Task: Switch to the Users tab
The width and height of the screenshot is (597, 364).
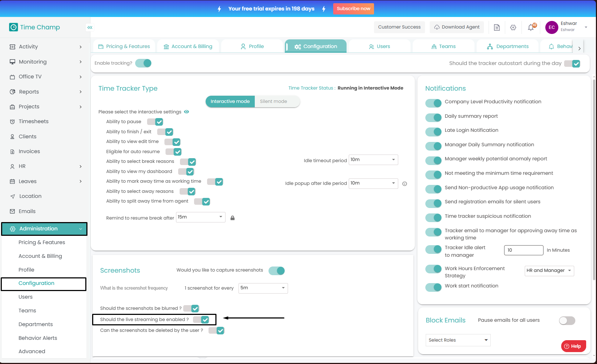Action: click(x=379, y=46)
